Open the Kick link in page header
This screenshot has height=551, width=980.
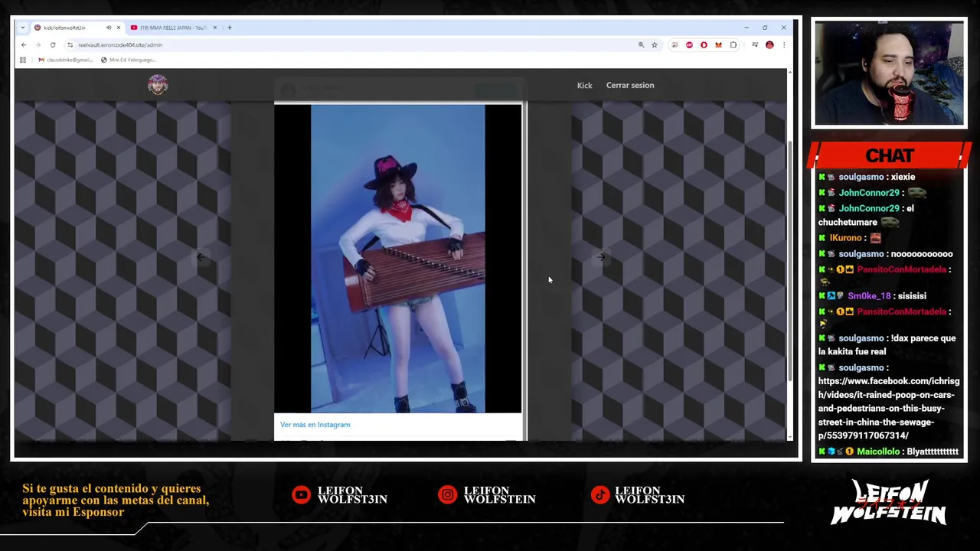click(x=584, y=86)
